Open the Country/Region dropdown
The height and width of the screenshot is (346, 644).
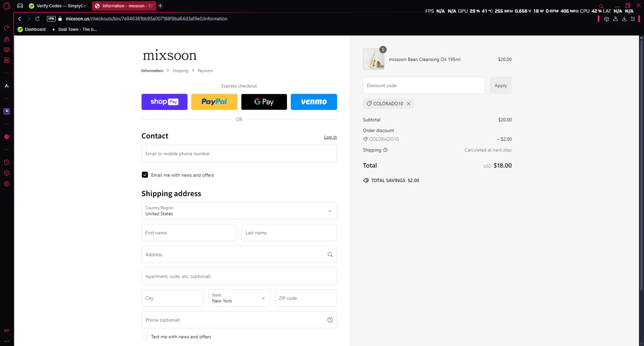239,211
